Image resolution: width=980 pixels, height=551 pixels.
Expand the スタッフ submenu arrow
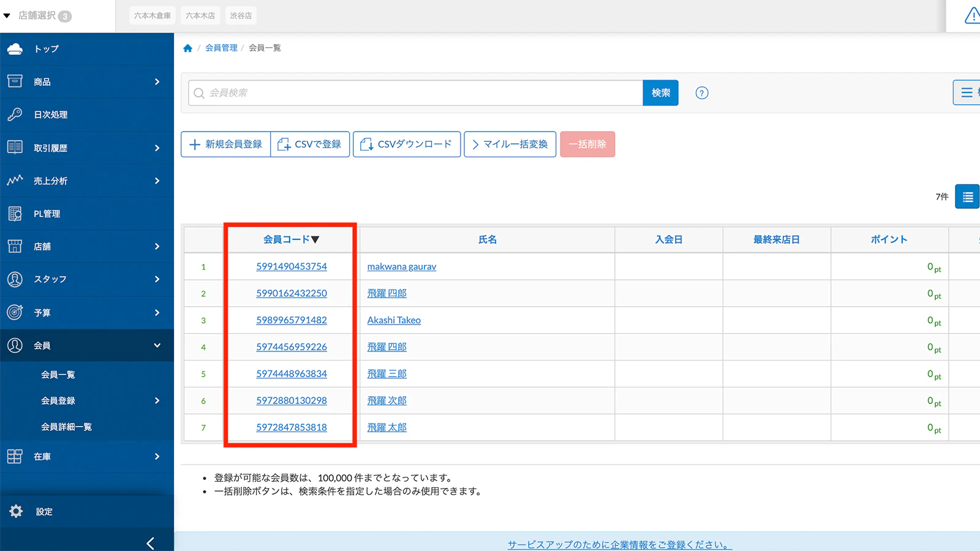click(x=157, y=279)
